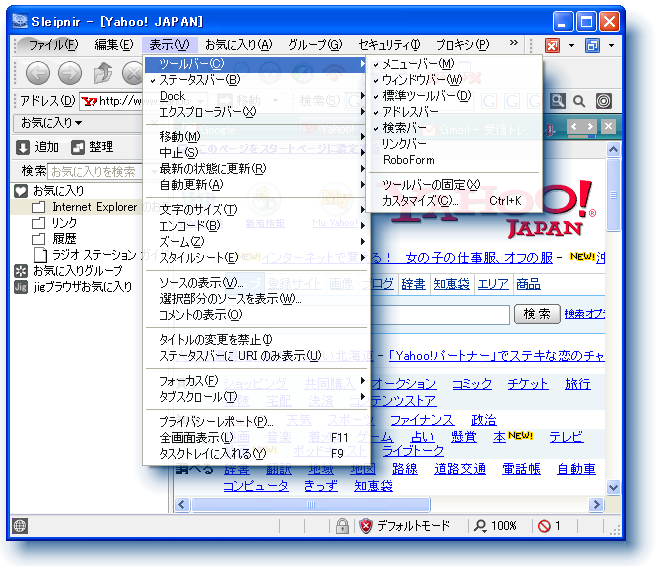Expand the エンコード(B) submenu
Screen dimensions: 662x566
click(256, 225)
